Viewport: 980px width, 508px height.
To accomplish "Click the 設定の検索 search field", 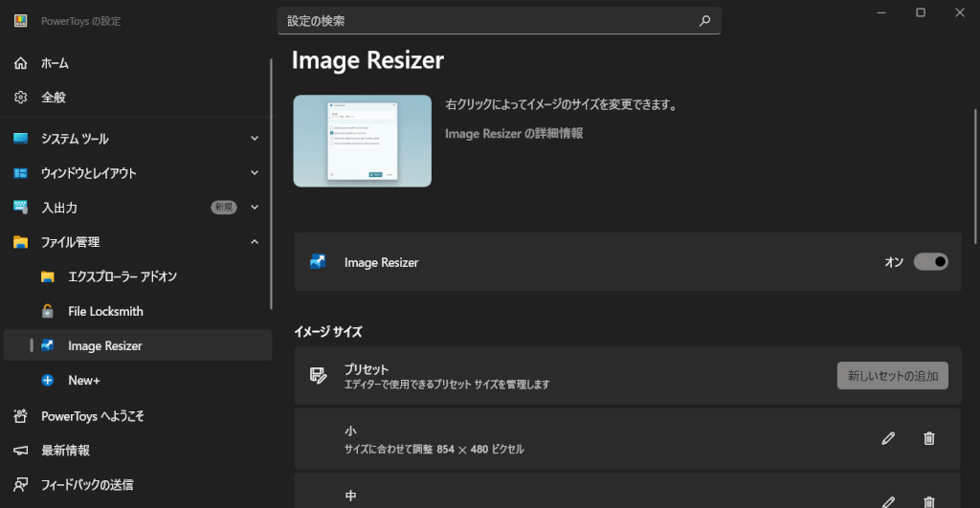I will tap(488, 20).
